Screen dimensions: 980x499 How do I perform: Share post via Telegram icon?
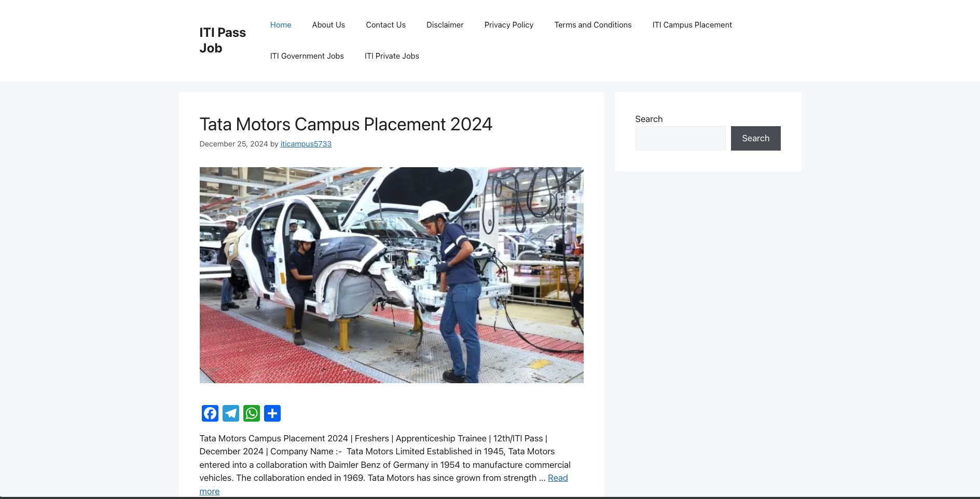tap(230, 413)
